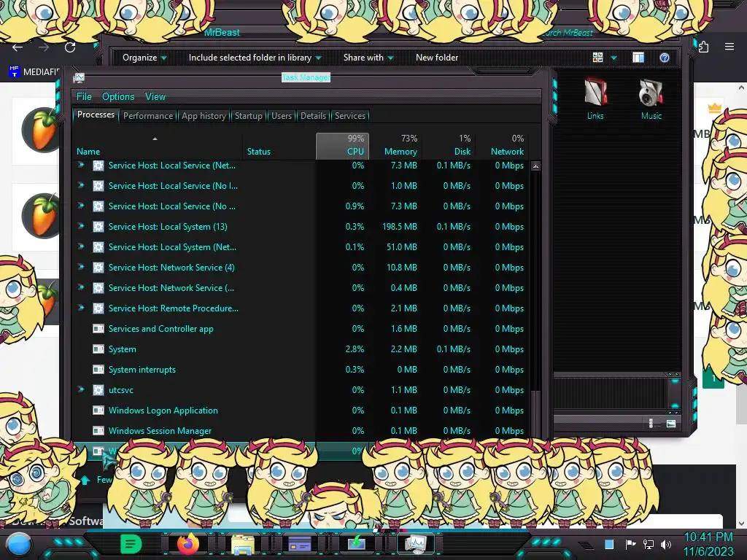Sort processes by Network column
Screen dimensions: 747x560
(502, 146)
